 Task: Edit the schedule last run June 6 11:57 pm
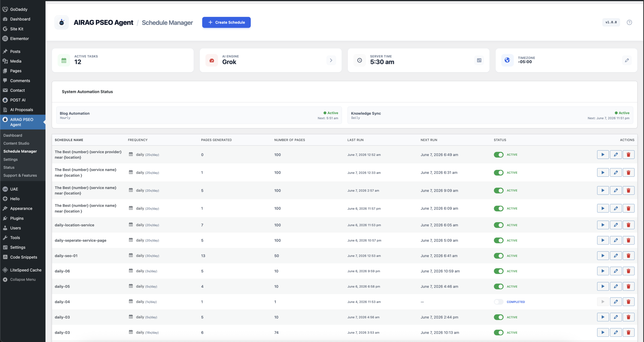(x=616, y=208)
